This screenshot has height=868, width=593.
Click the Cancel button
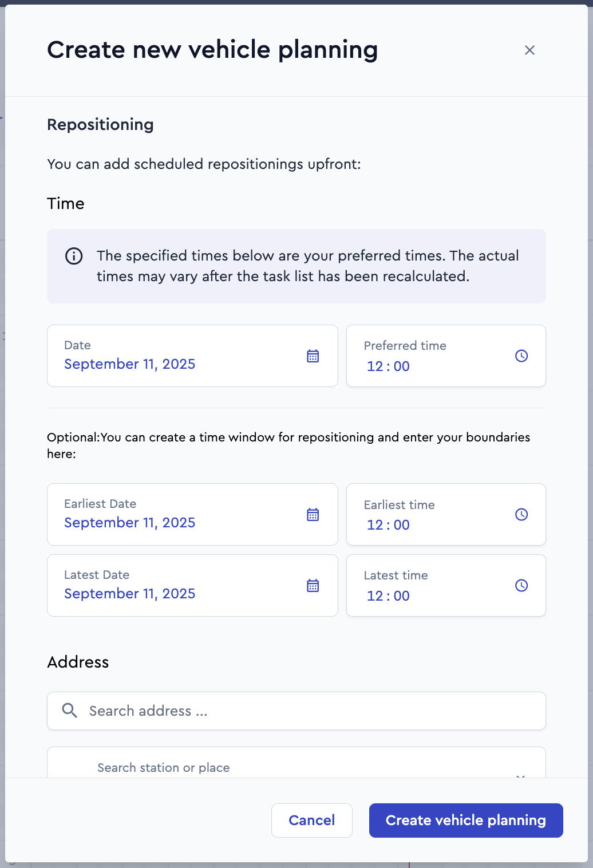point(312,820)
